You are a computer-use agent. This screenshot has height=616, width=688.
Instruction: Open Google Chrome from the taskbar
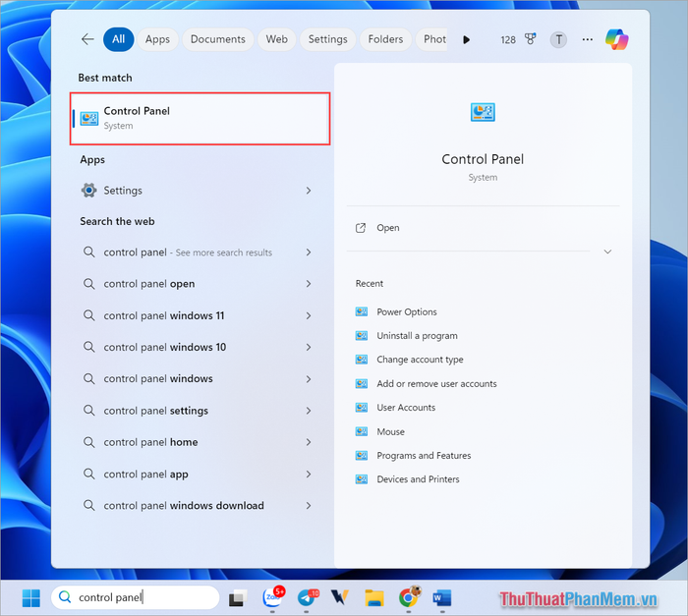(x=410, y=597)
